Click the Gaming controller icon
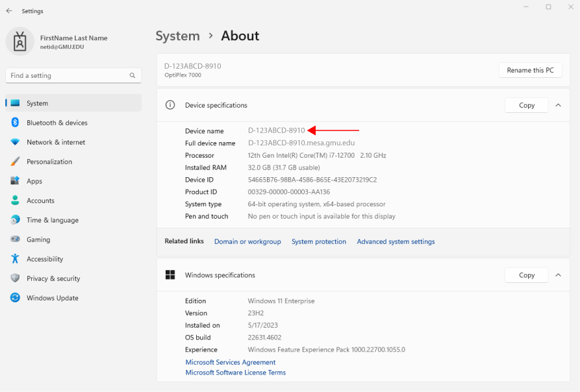The image size is (580, 392). click(15, 239)
